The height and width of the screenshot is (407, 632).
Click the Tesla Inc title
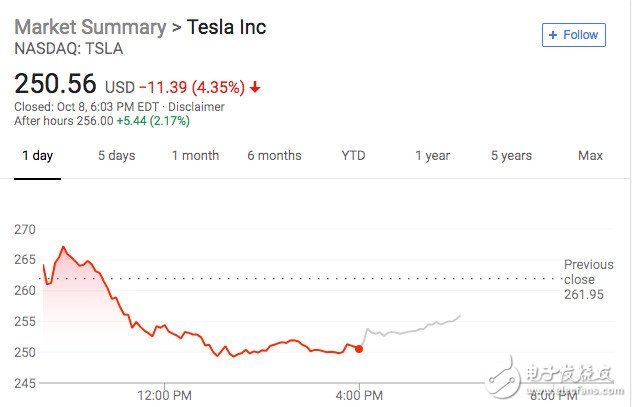pos(227,27)
